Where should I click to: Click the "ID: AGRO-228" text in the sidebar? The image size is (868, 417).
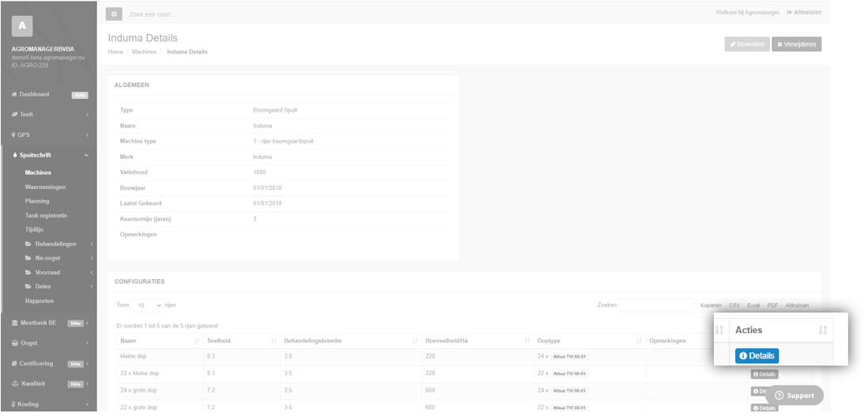[30, 66]
